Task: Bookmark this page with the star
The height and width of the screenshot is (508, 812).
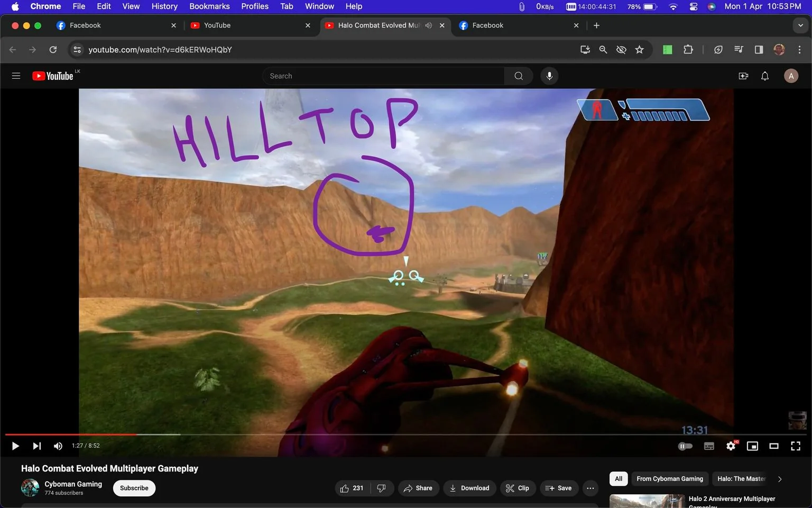Action: 640,50
